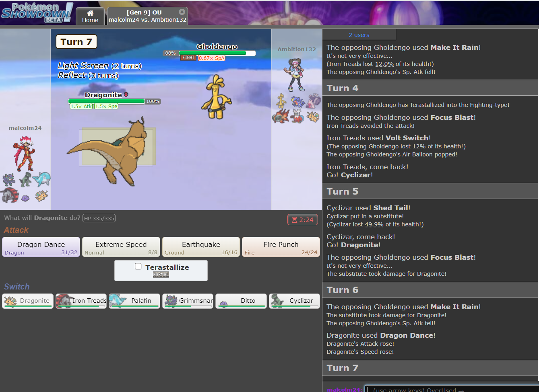Click the FIGHT tera type badge on Gholdengo
Screen dimensions: 539x392
[188, 58]
